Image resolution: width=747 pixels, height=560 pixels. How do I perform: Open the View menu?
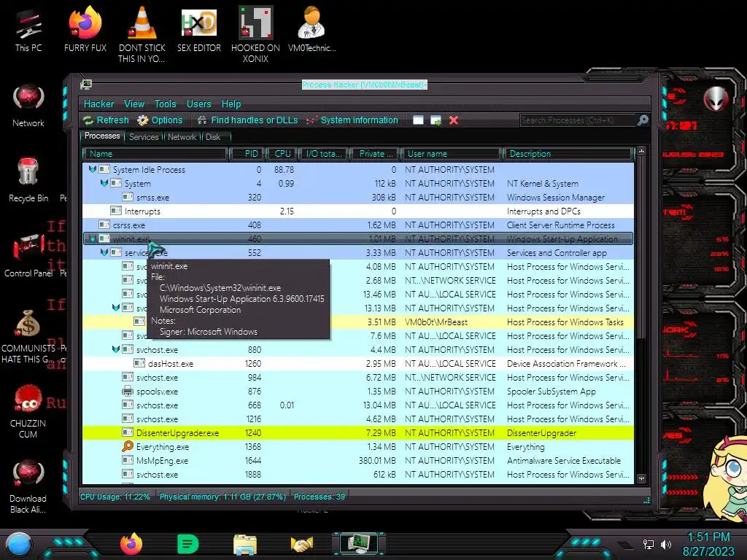coord(134,104)
